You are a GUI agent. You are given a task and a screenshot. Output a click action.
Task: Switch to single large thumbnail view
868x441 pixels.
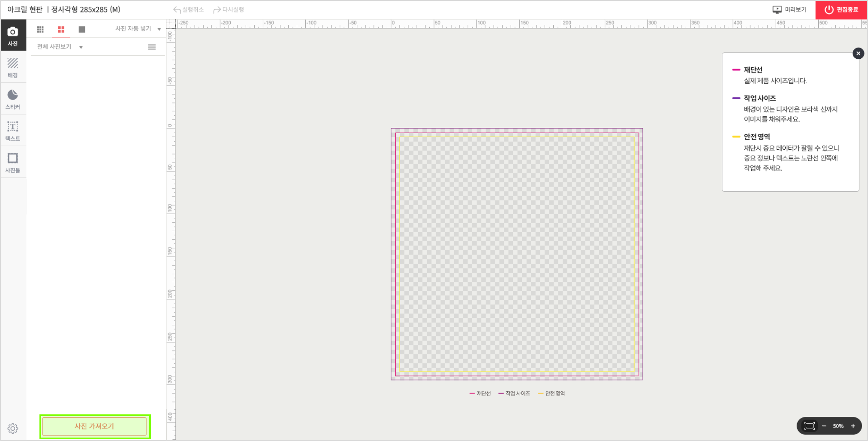pos(82,29)
